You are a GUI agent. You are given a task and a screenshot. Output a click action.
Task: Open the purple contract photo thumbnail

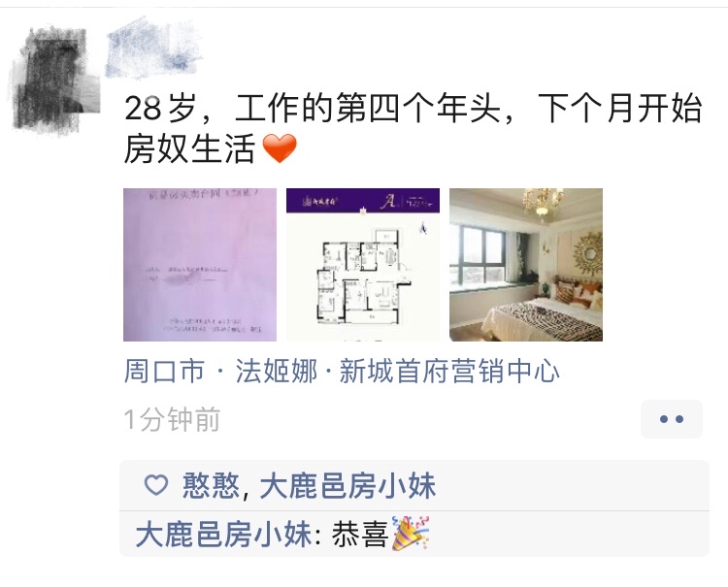(x=200, y=265)
